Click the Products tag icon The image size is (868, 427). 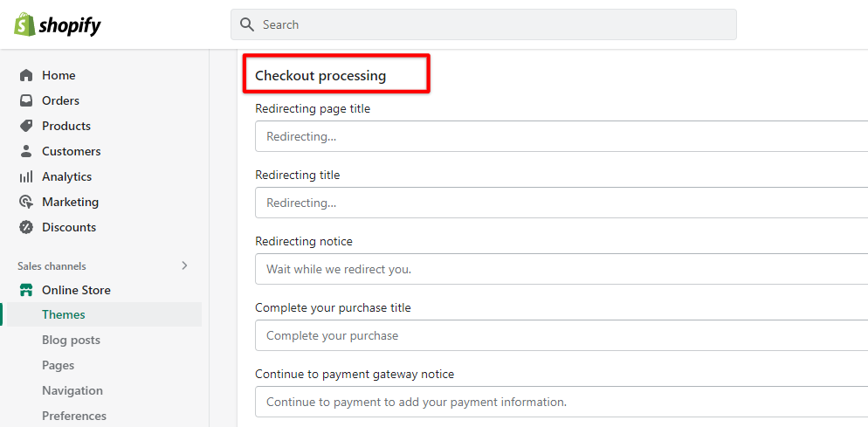point(26,126)
